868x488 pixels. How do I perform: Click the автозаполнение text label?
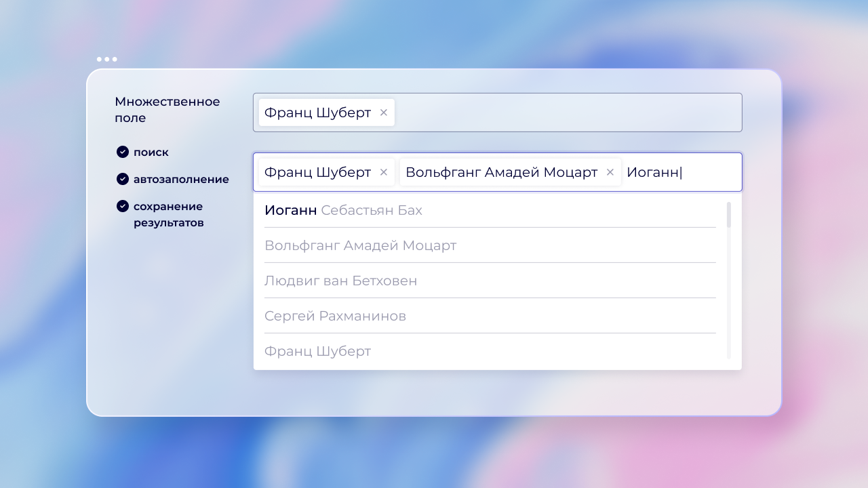pyautogui.click(x=181, y=180)
